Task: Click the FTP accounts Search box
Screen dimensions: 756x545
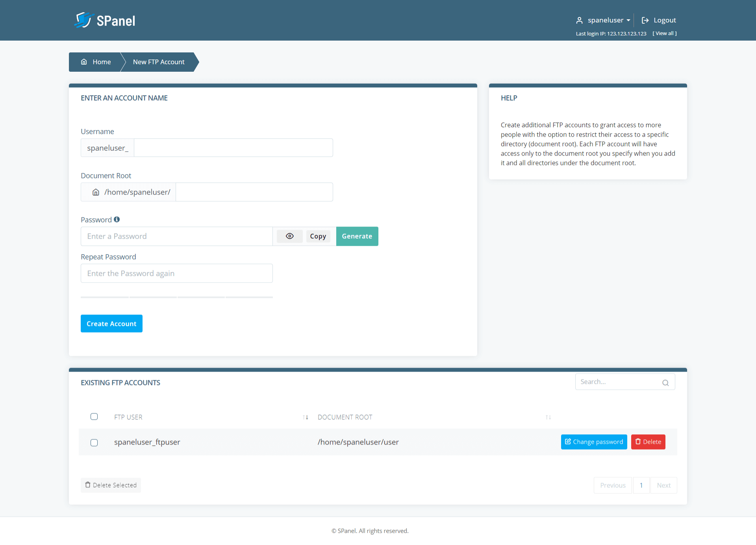Action: tap(625, 382)
